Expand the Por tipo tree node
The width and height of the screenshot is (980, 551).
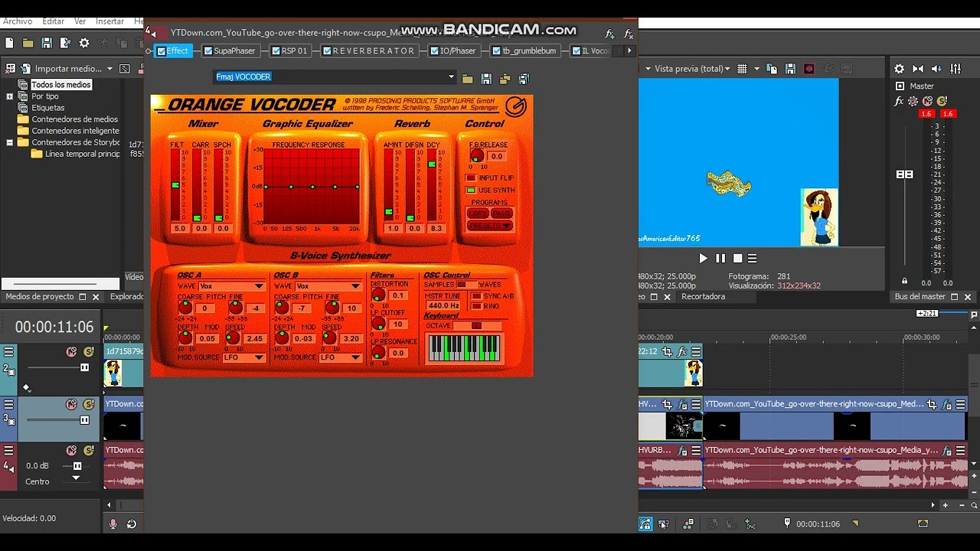9,96
